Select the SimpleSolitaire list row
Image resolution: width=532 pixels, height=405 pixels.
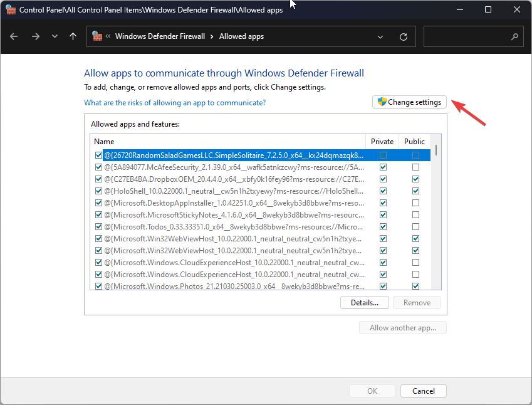click(261, 155)
